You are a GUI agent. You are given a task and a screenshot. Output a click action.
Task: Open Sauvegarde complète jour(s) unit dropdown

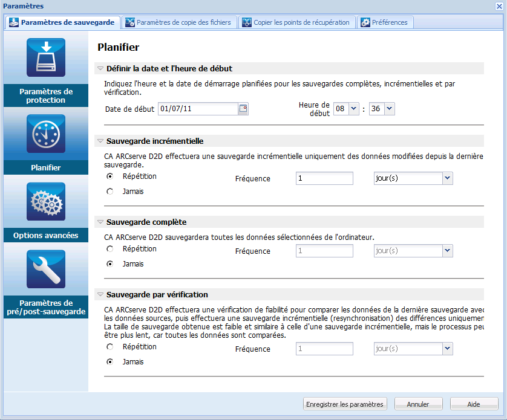coord(447,251)
